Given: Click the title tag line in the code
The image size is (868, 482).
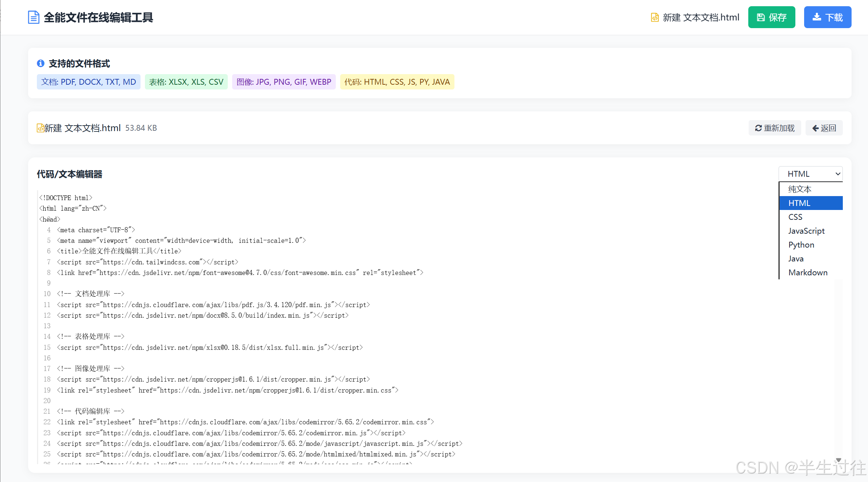Looking at the screenshot, I should click(x=119, y=251).
